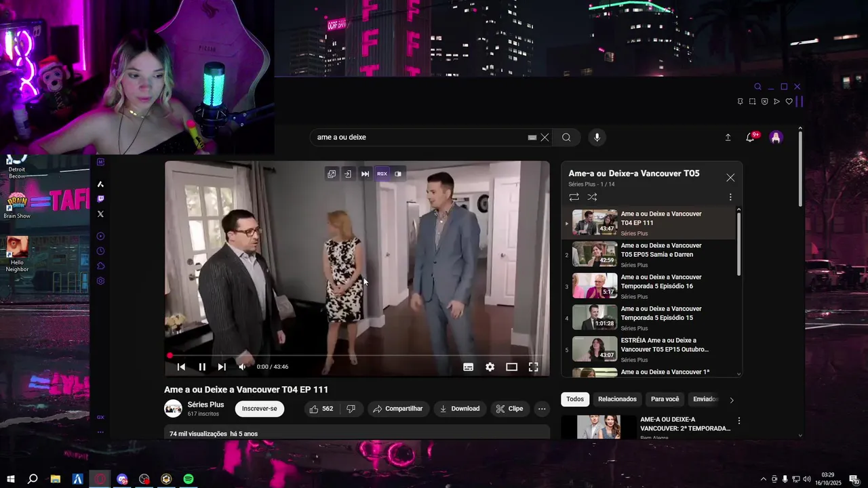Select the Enviados filter chip
This screenshot has height=488, width=868.
[705, 399]
